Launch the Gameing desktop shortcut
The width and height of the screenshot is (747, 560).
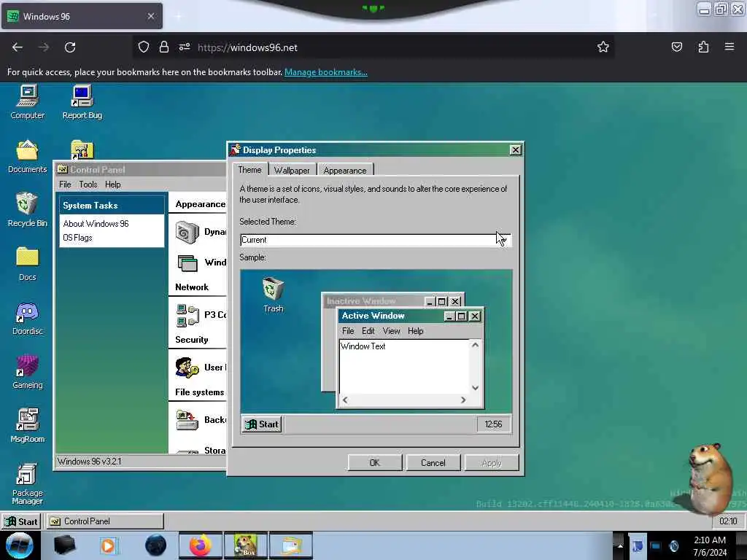pyautogui.click(x=27, y=371)
